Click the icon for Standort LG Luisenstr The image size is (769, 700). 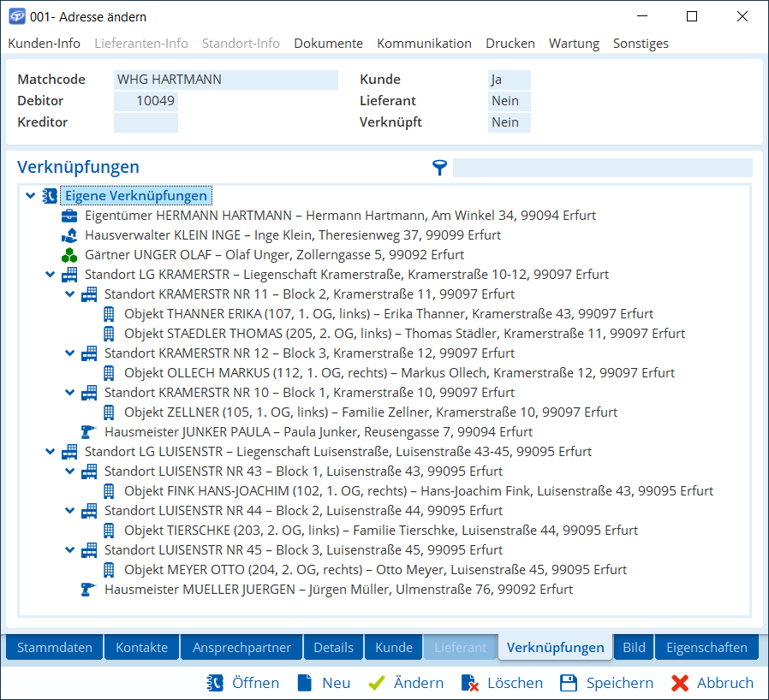click(69, 452)
